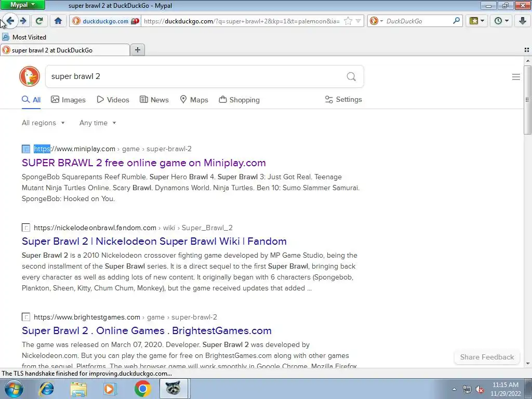Open the URL bar history dropdown arrow
Image resolution: width=532 pixels, height=399 pixels.
tap(358, 21)
